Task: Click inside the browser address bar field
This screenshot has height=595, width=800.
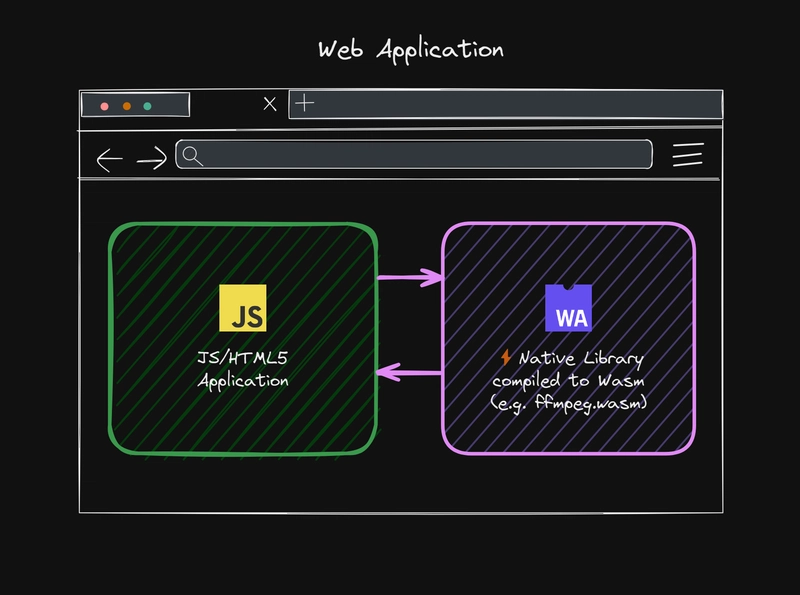Action: 414,154
